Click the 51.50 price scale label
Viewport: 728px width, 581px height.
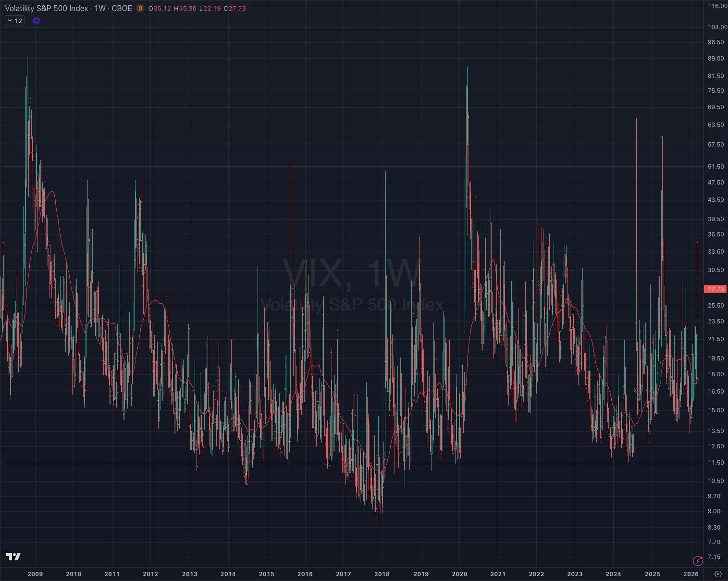click(716, 166)
